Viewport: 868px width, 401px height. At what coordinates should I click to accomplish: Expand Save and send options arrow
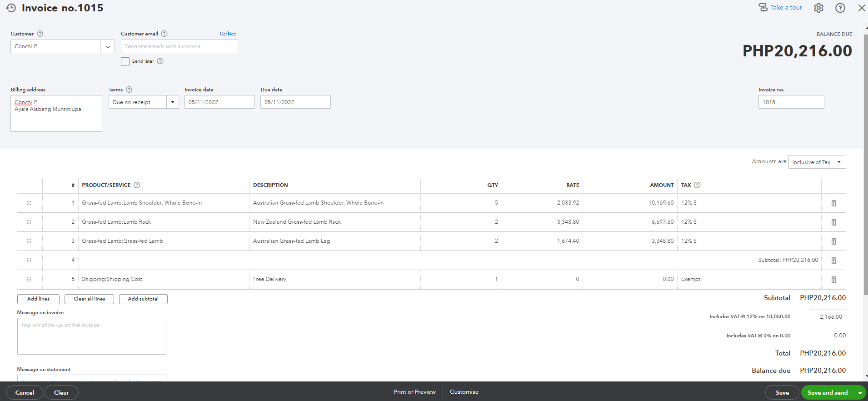coord(860,393)
